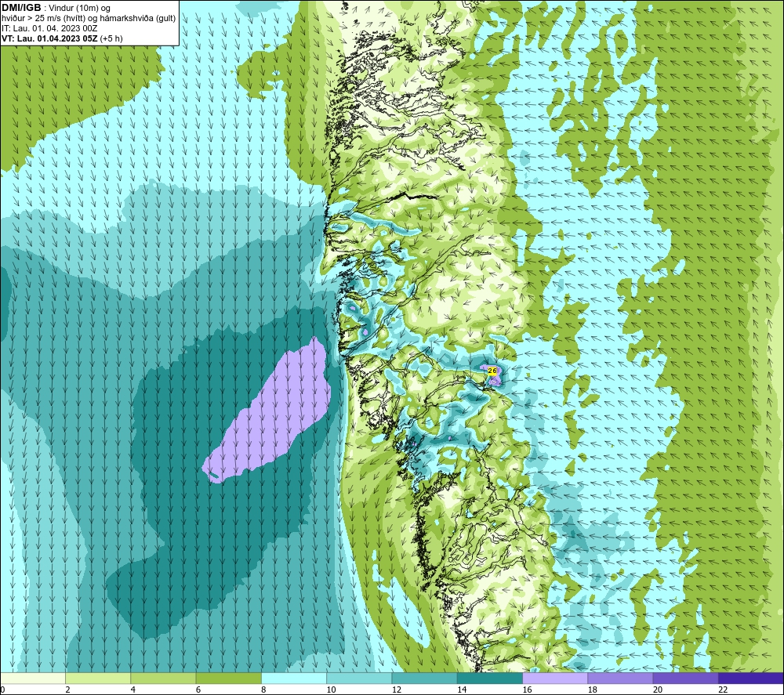This screenshot has height=695, width=784.
Task: Pick the olive green 6–8 m/s swatch
Action: 228,678
